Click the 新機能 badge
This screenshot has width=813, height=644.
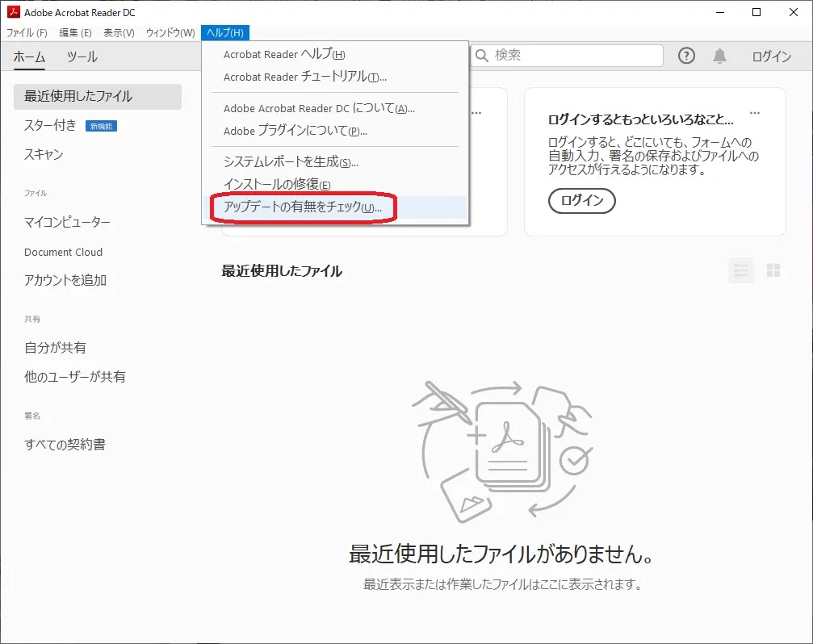[101, 126]
